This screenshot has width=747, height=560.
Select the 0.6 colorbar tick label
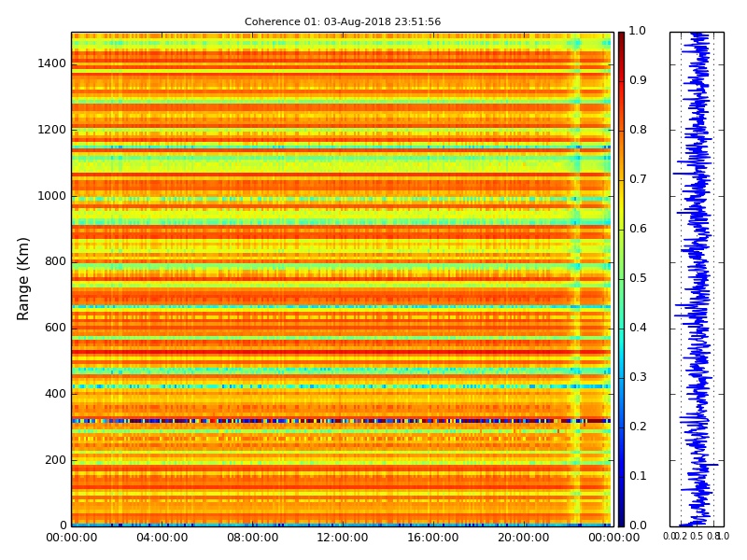pyautogui.click(x=638, y=229)
